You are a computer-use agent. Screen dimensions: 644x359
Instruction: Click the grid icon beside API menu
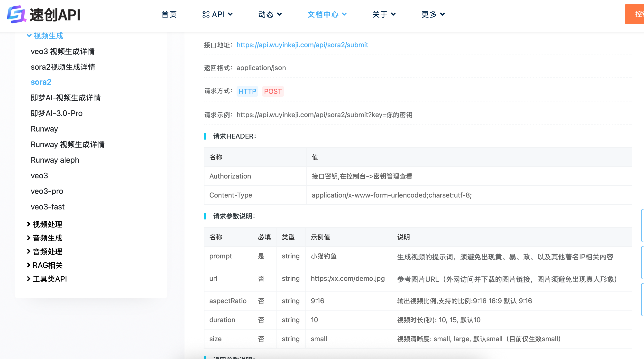pyautogui.click(x=206, y=14)
